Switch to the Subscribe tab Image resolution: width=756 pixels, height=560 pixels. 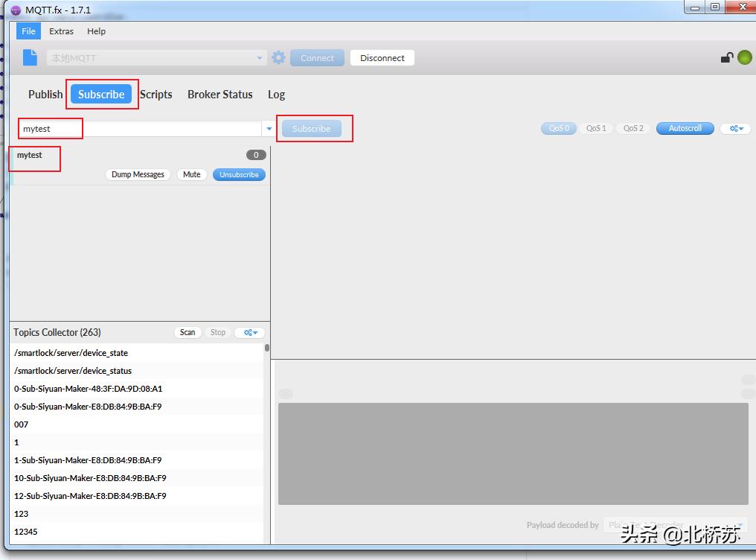pyautogui.click(x=101, y=95)
